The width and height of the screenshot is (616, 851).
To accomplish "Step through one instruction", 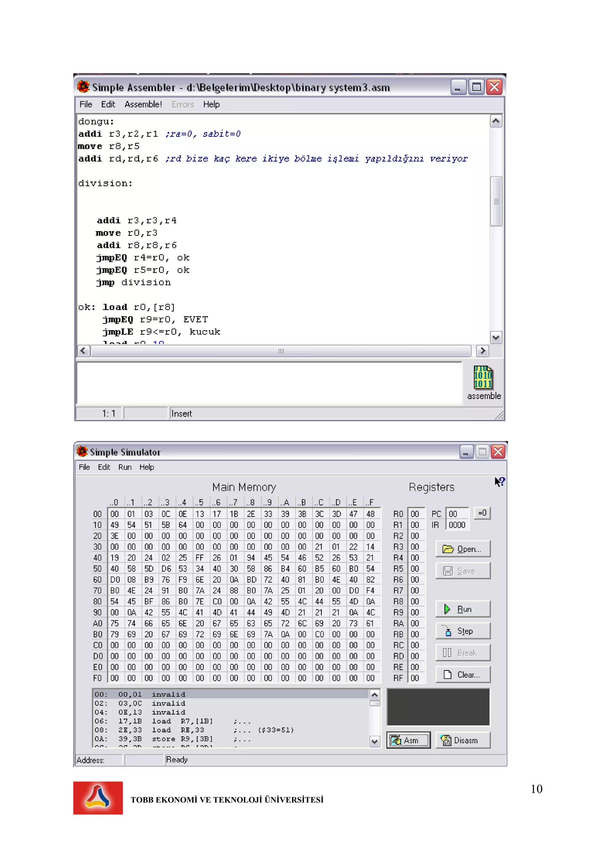I will coord(463,631).
